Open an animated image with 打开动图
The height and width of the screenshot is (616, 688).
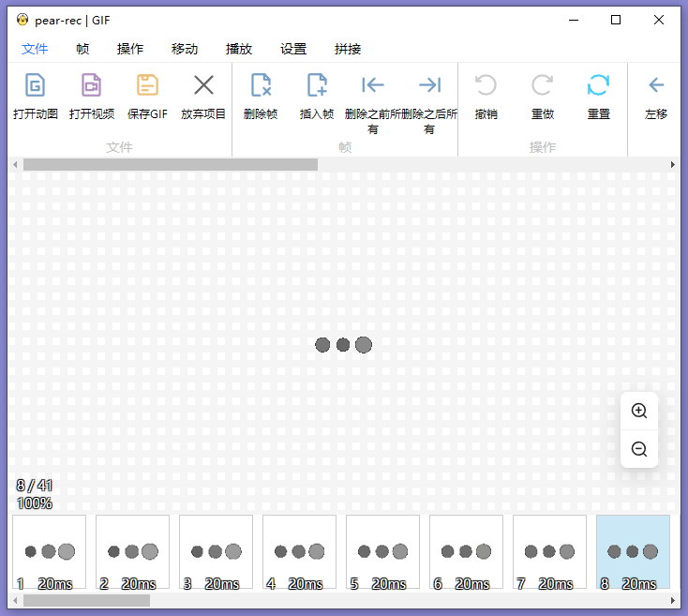pos(35,97)
